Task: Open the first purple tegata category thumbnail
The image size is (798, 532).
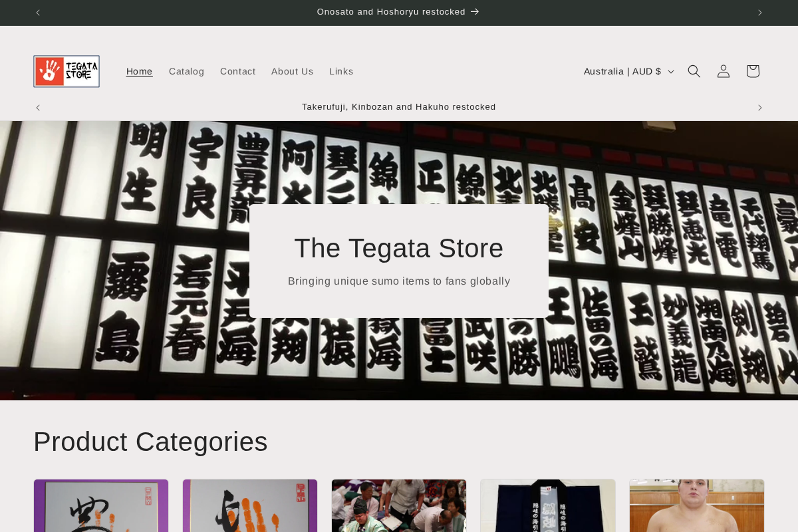Action: (x=100, y=505)
